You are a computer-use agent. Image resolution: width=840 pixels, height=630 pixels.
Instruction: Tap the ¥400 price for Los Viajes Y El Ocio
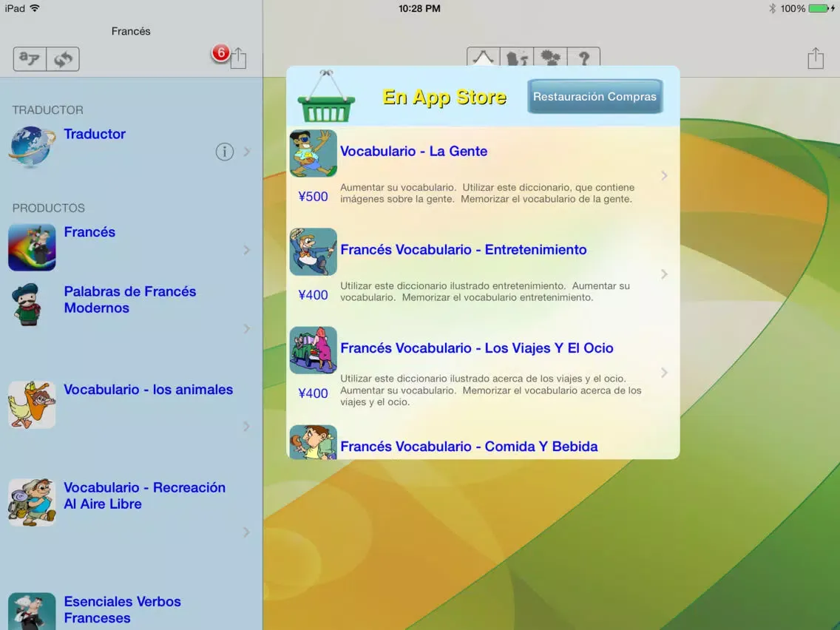click(313, 393)
